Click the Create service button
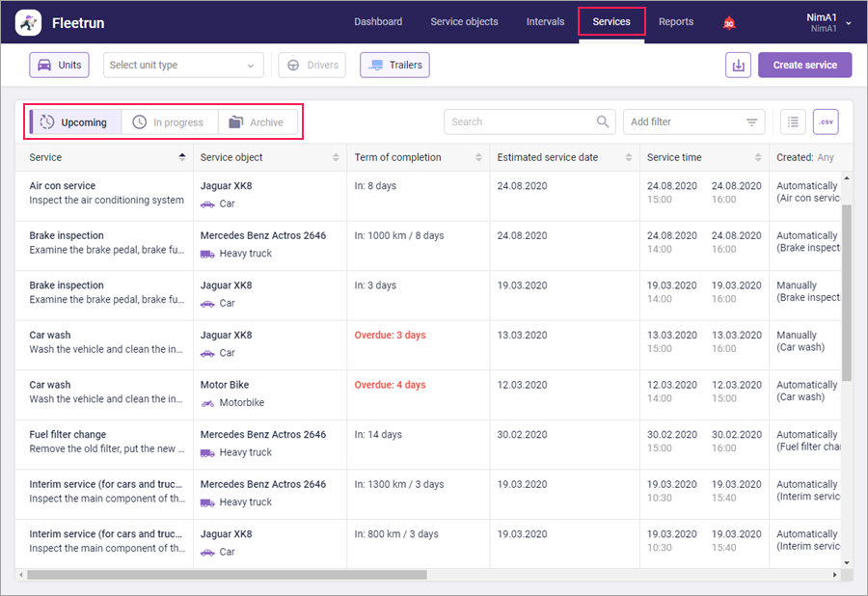Viewport: 868px width, 596px height. (x=804, y=66)
